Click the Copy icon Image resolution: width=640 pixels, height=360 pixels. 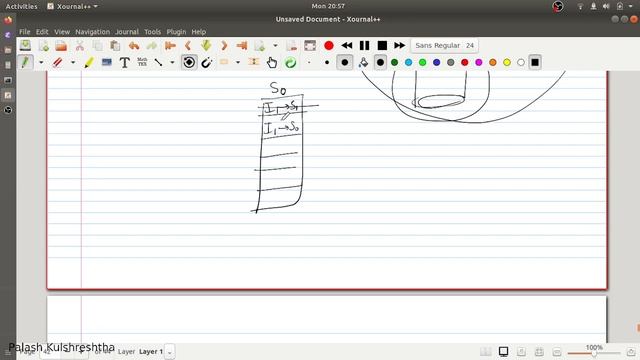coord(98,45)
